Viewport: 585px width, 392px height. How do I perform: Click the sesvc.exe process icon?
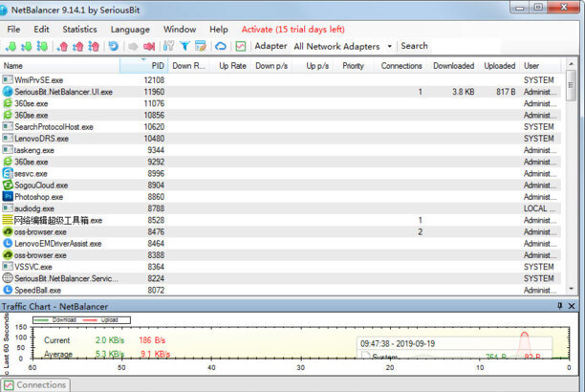point(8,173)
